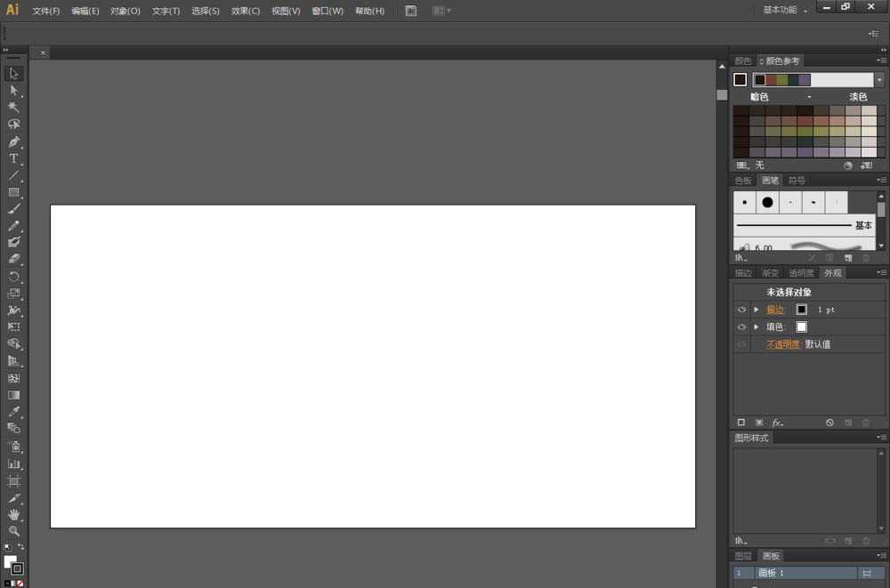Select the Hand tool
Image resolution: width=890 pixels, height=588 pixels.
tap(14, 514)
